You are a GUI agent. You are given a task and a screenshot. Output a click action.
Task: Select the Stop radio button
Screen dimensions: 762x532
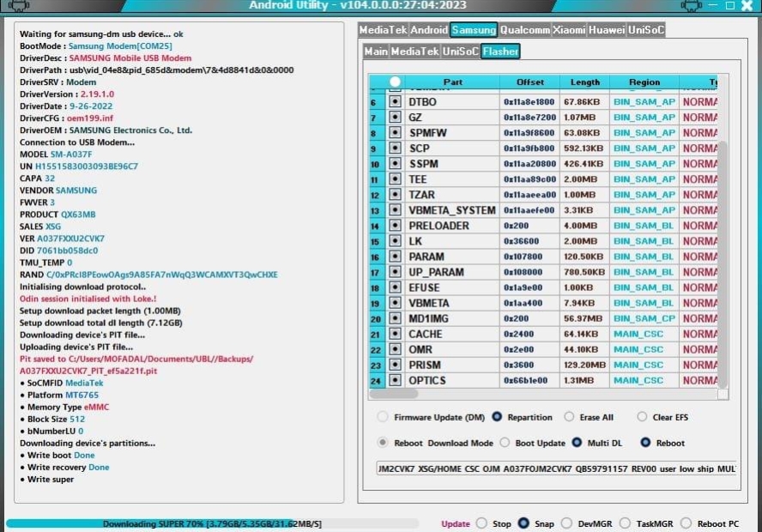click(481, 523)
